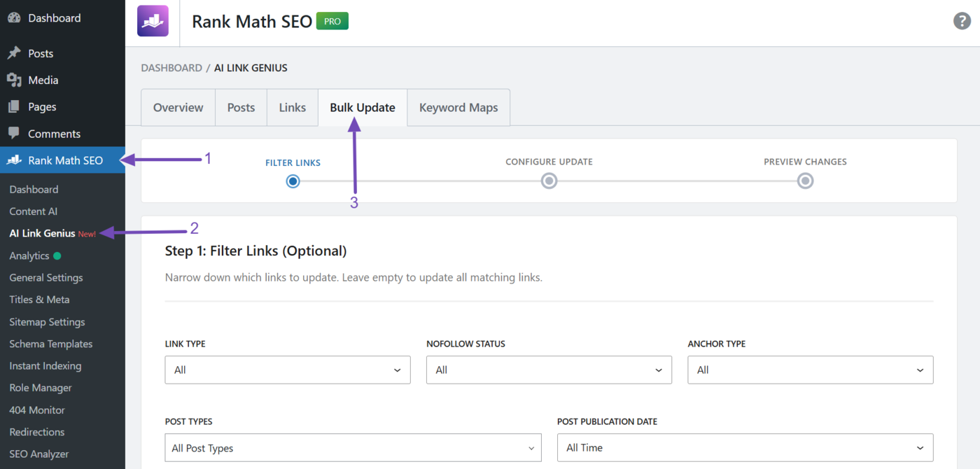Click the Rank Math SEO page title
The width and height of the screenshot is (980, 469).
pos(252,22)
